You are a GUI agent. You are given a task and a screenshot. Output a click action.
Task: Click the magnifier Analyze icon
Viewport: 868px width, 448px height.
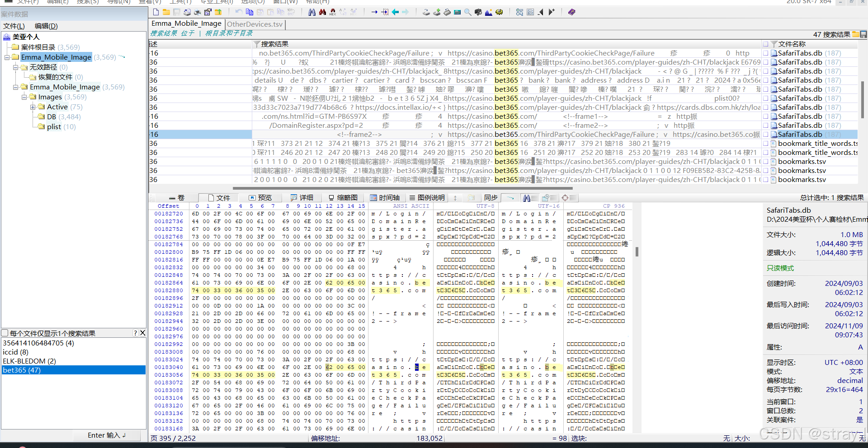[x=468, y=12]
